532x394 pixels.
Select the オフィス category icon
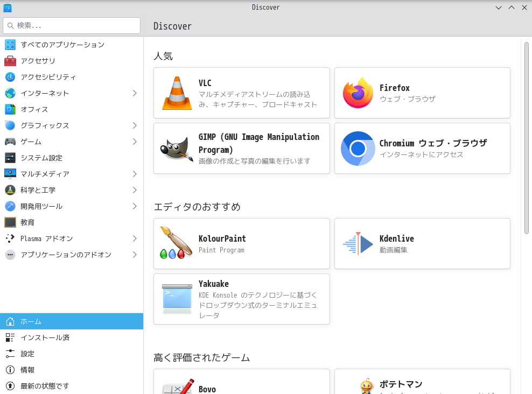(x=10, y=109)
